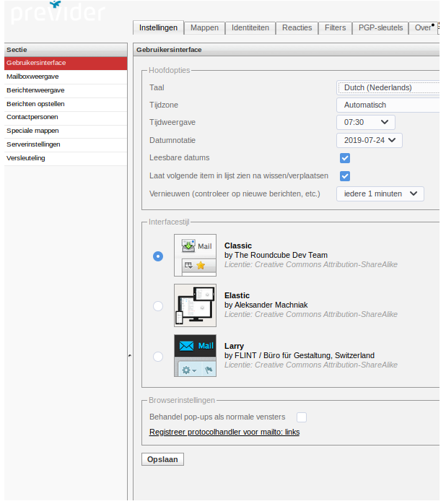Image resolution: width=446 pixels, height=504 pixels.
Task: Select the Classic interface style radio button
Action: tap(158, 256)
